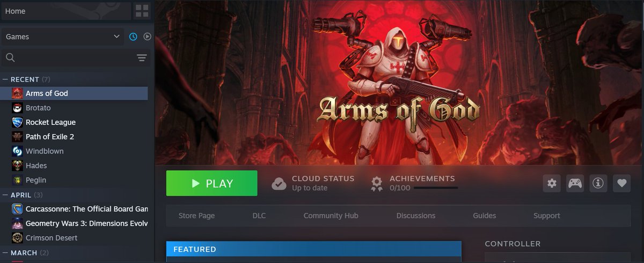Click the Peglin game icon

click(17, 180)
